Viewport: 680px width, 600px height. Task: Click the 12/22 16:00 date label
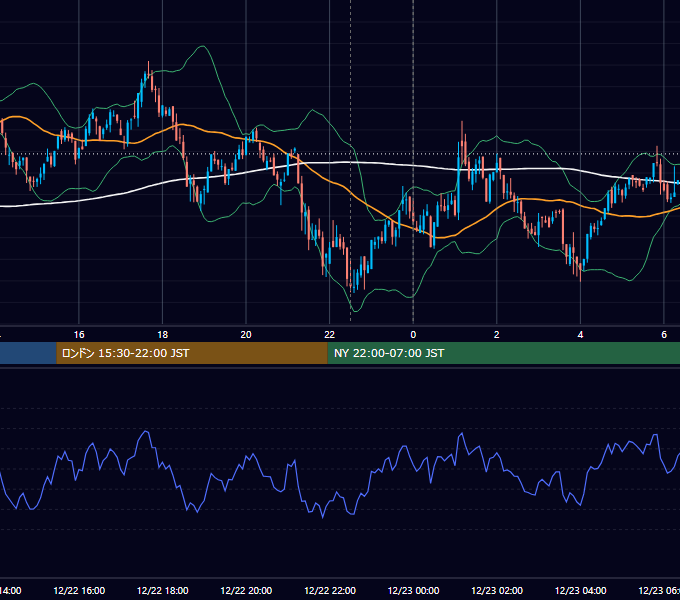tap(79, 590)
